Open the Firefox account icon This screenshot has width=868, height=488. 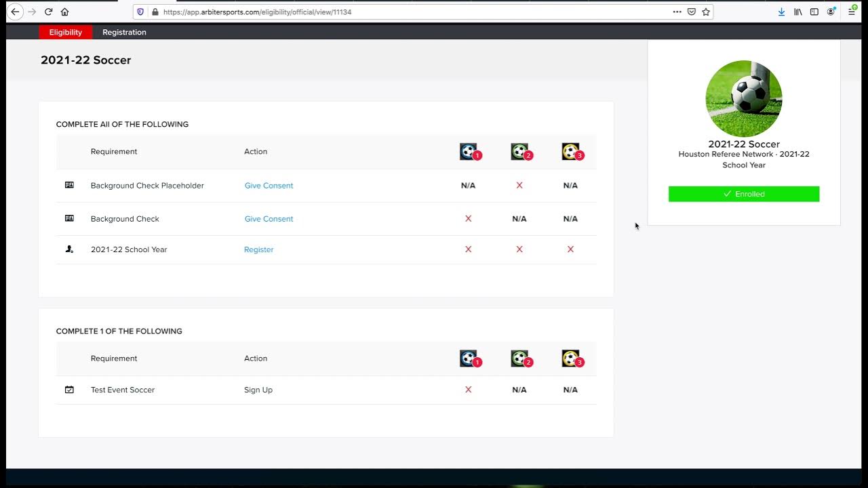click(x=831, y=12)
